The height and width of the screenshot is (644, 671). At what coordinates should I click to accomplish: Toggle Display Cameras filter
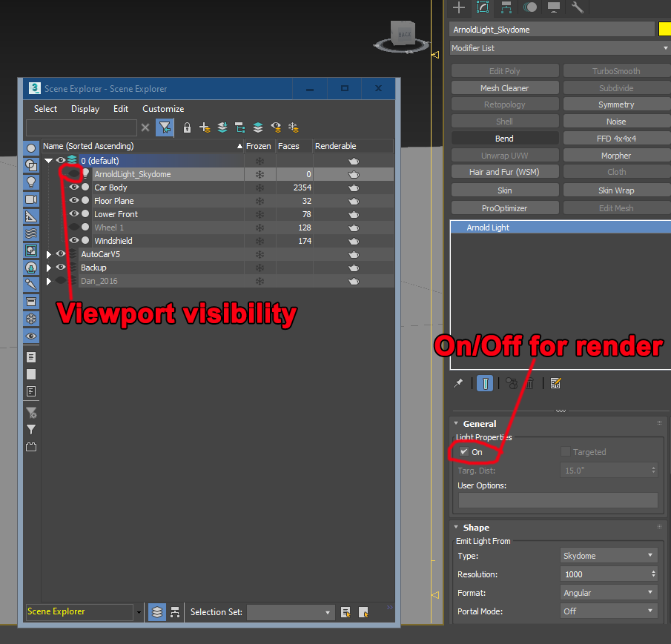pos(31,199)
